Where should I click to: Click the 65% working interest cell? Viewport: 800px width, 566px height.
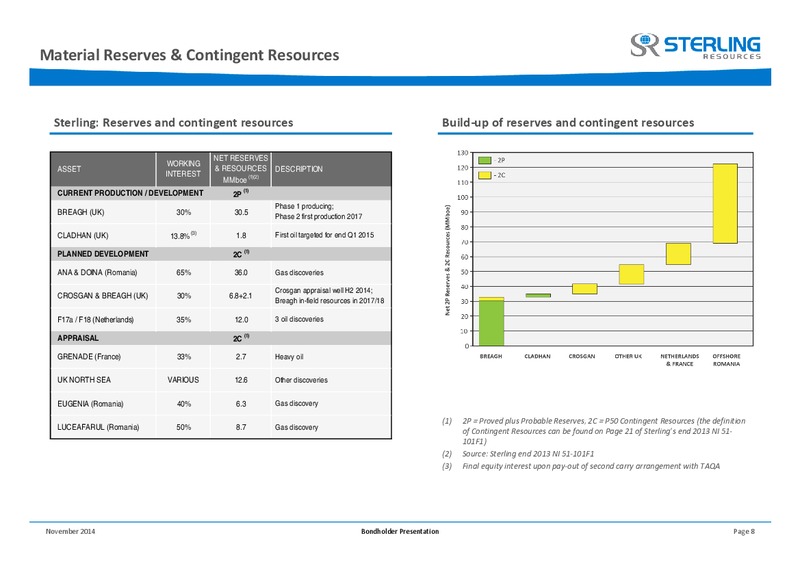pos(183,273)
